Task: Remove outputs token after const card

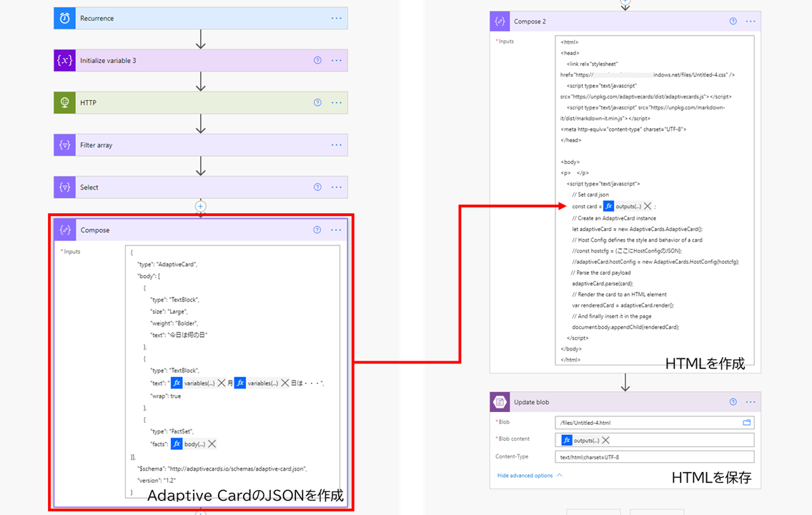Action: 648,206
